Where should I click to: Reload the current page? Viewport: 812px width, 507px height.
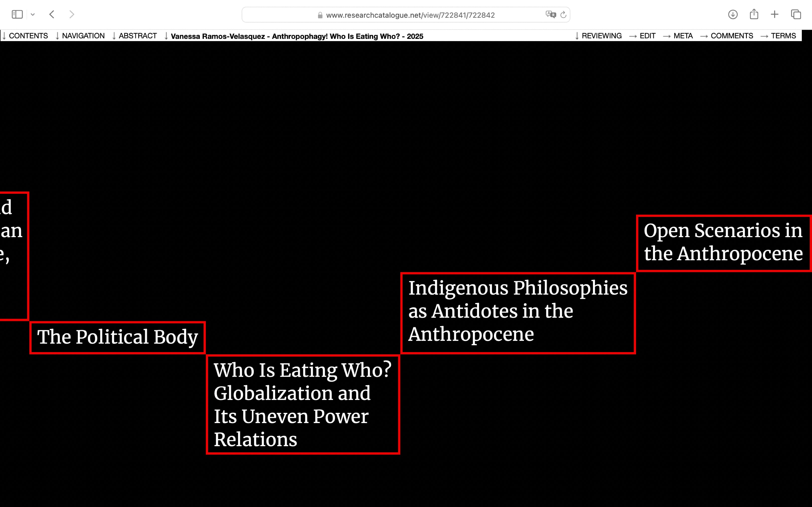pos(563,15)
